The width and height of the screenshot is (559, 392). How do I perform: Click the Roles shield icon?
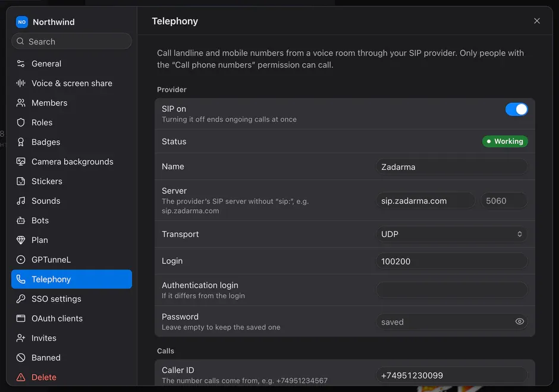click(x=21, y=122)
